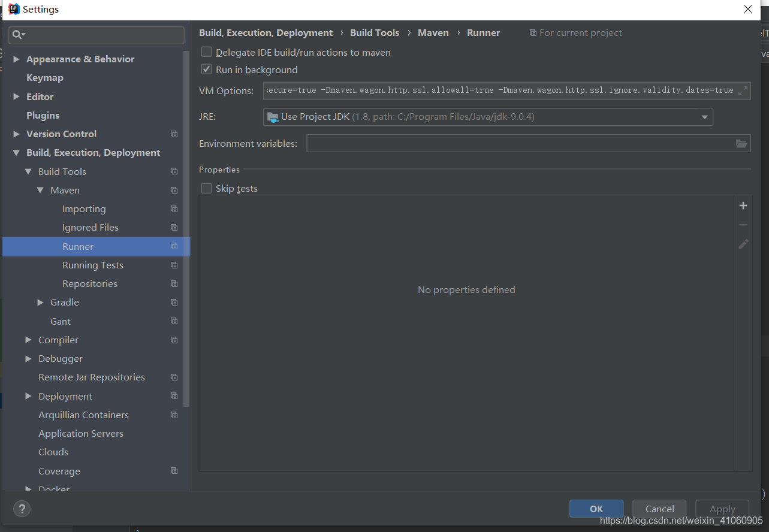Click the settings tree vertical scrollbar
The image size is (769, 532).
point(186,228)
